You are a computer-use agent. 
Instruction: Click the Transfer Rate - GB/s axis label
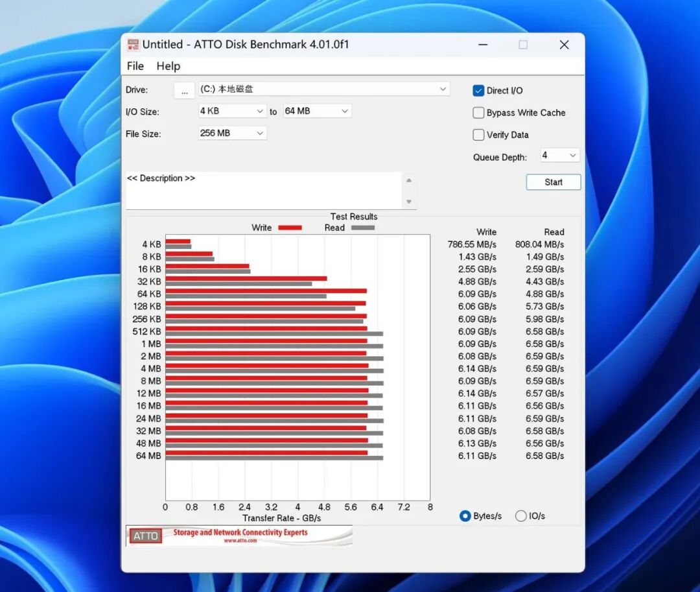pyautogui.click(x=282, y=518)
